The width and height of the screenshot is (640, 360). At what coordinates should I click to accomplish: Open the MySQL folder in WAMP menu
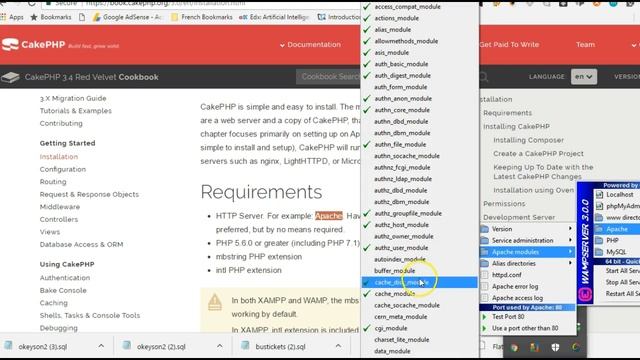[x=617, y=252]
